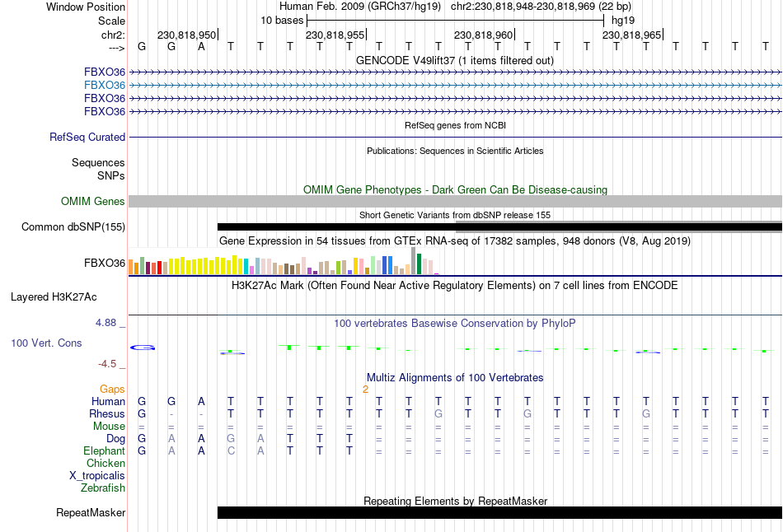Click the X_tropicalis species label
783x532 pixels.
tap(97, 476)
